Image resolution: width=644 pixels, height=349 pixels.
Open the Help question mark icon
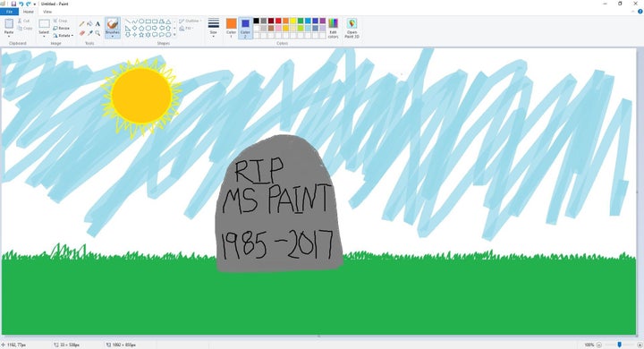pos(640,12)
